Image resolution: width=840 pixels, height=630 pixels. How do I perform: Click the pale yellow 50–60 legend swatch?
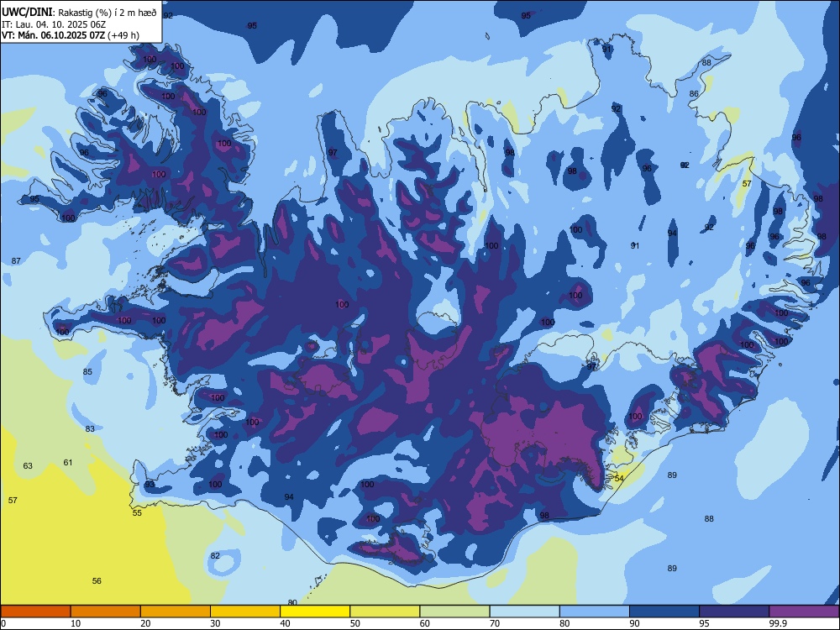[385, 612]
